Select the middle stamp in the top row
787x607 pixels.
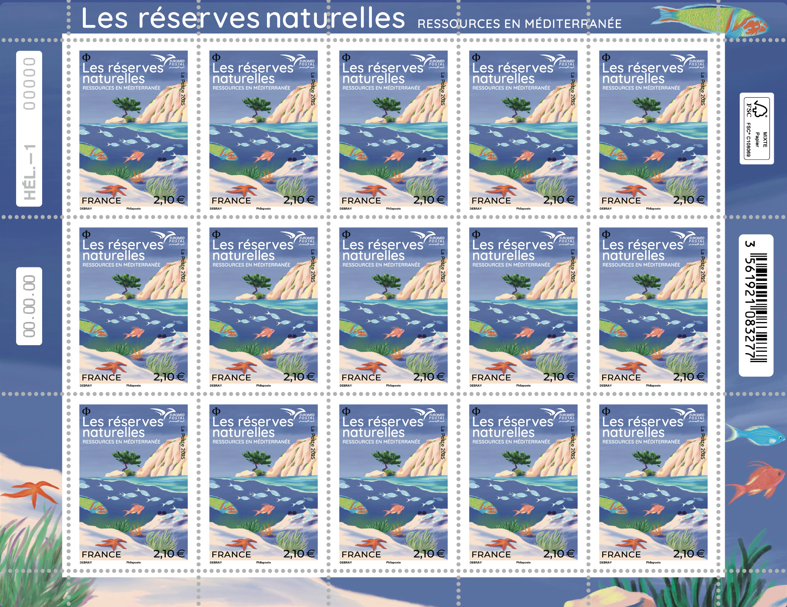click(x=394, y=128)
